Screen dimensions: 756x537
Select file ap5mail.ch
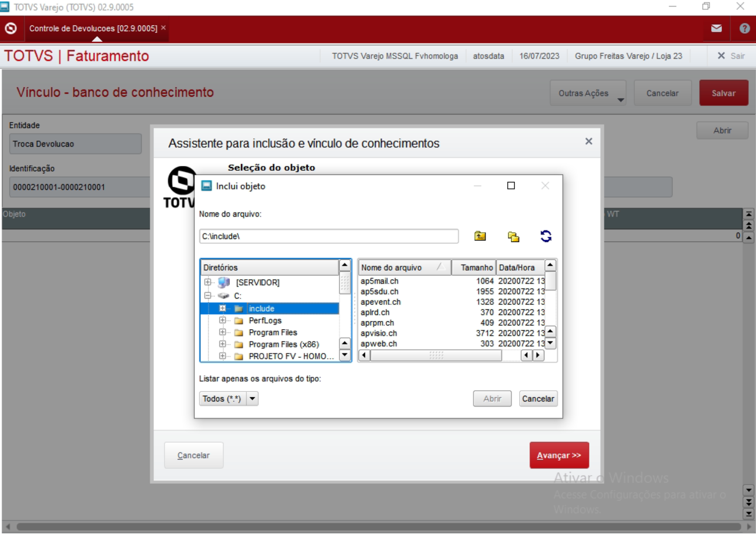379,281
